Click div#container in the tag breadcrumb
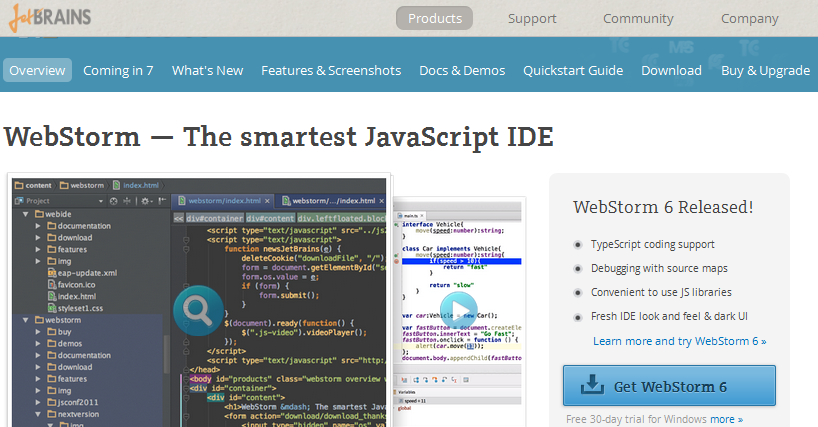This screenshot has height=427, width=818. pos(214,218)
